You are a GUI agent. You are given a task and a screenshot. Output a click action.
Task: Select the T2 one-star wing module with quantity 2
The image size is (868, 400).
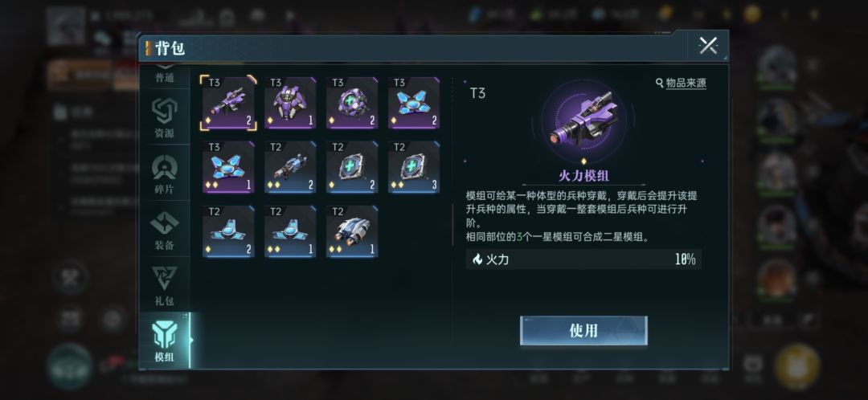[x=228, y=231]
